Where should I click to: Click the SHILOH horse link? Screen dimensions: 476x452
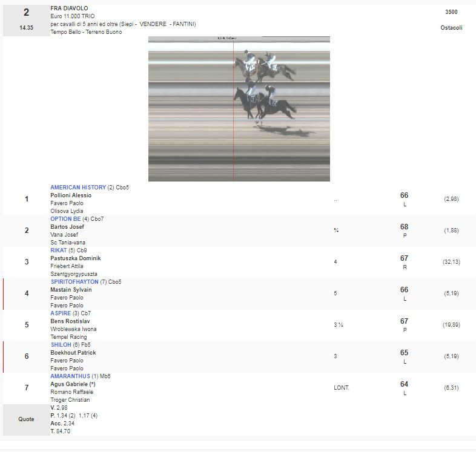tap(61, 345)
